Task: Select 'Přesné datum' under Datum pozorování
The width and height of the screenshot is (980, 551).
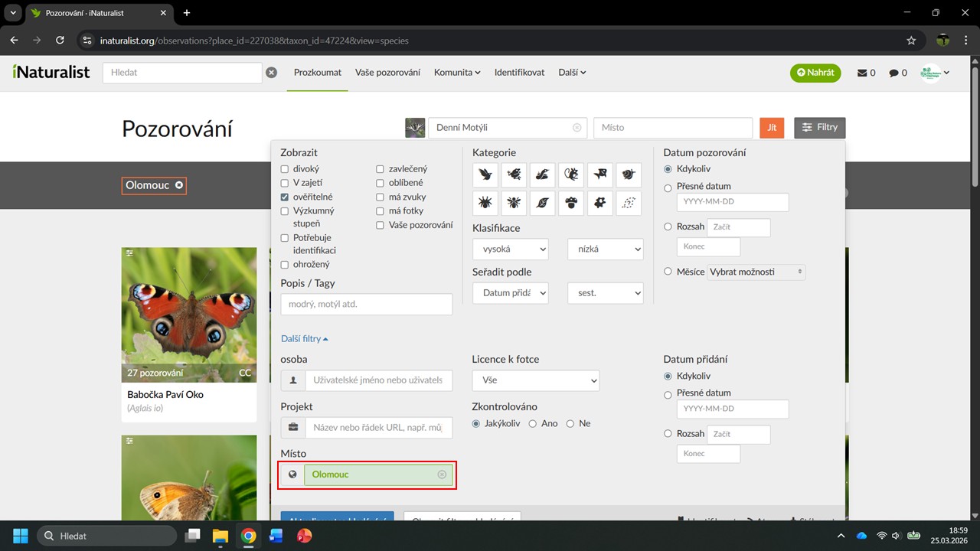Action: (668, 187)
